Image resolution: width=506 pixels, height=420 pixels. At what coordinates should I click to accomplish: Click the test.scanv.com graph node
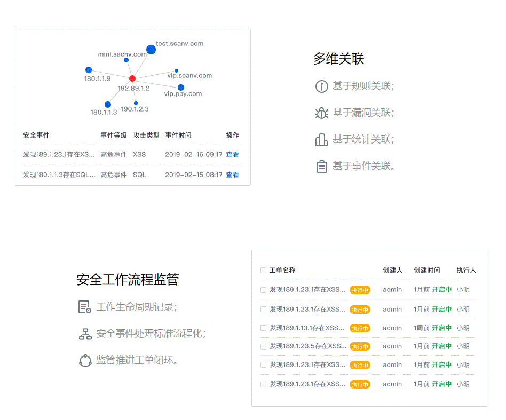point(151,50)
